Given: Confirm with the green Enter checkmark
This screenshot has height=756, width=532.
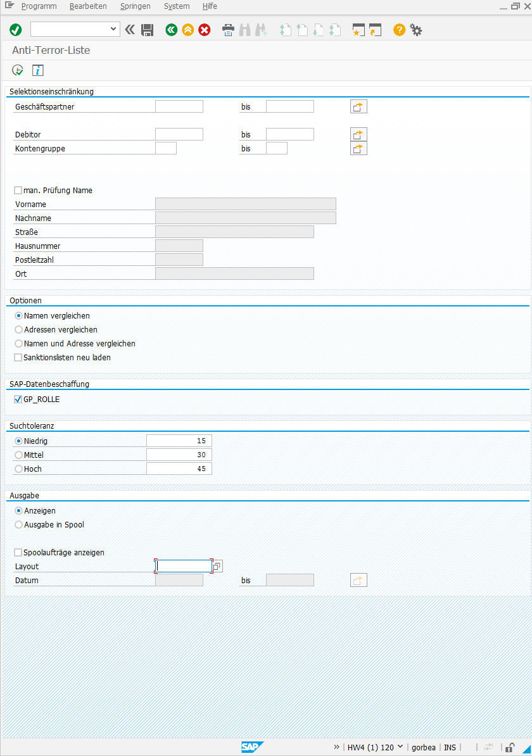Looking at the screenshot, I should pyautogui.click(x=15, y=29).
